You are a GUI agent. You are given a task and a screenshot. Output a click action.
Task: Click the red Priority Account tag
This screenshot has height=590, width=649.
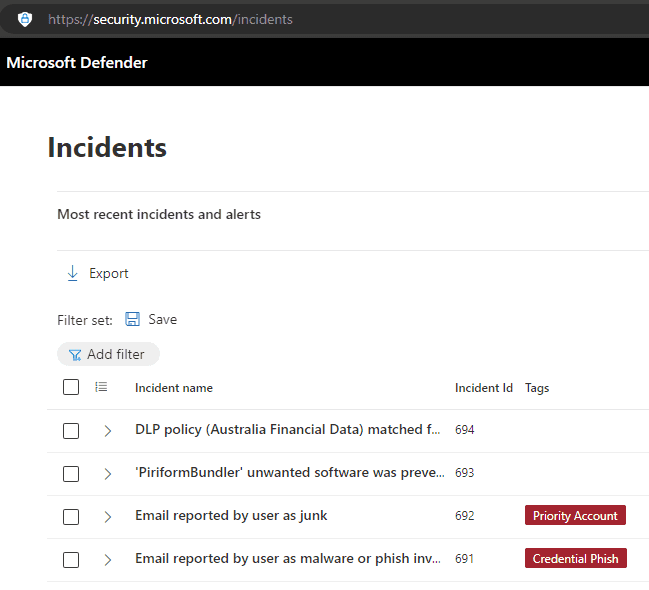click(x=575, y=516)
